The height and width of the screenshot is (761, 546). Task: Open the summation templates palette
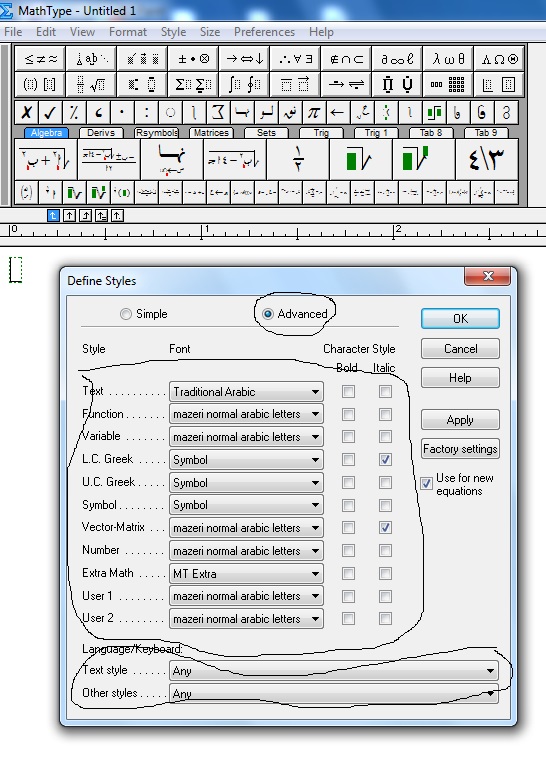tap(193, 84)
